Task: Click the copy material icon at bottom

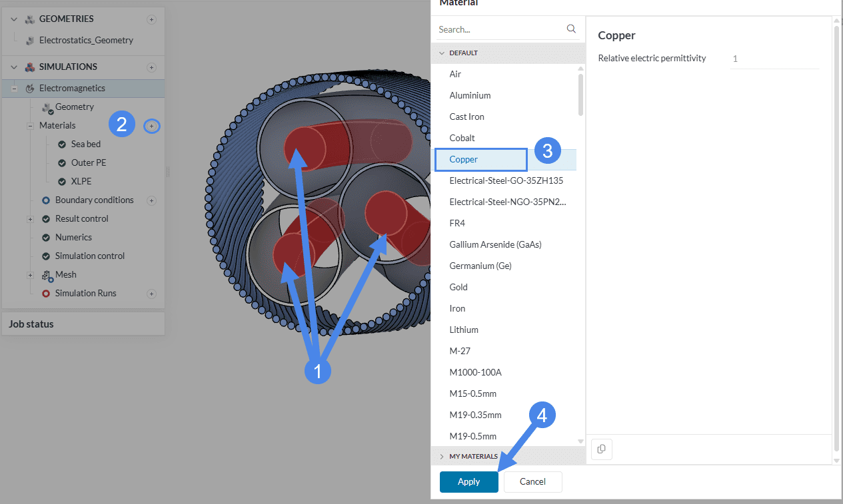Action: [x=601, y=449]
